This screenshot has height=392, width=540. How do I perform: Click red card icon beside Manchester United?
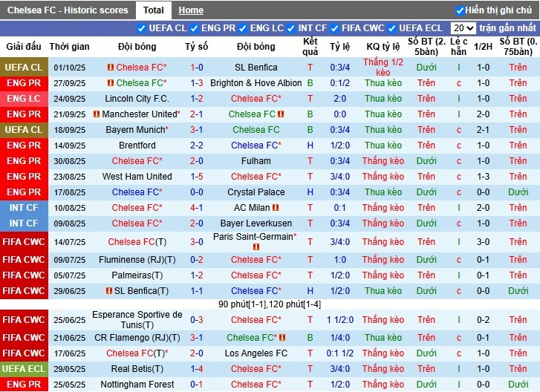click(97, 114)
